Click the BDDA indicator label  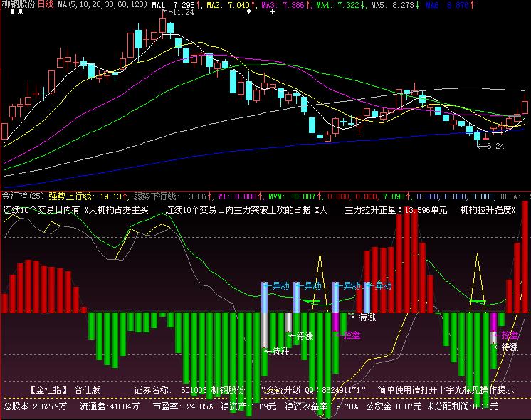coord(510,196)
